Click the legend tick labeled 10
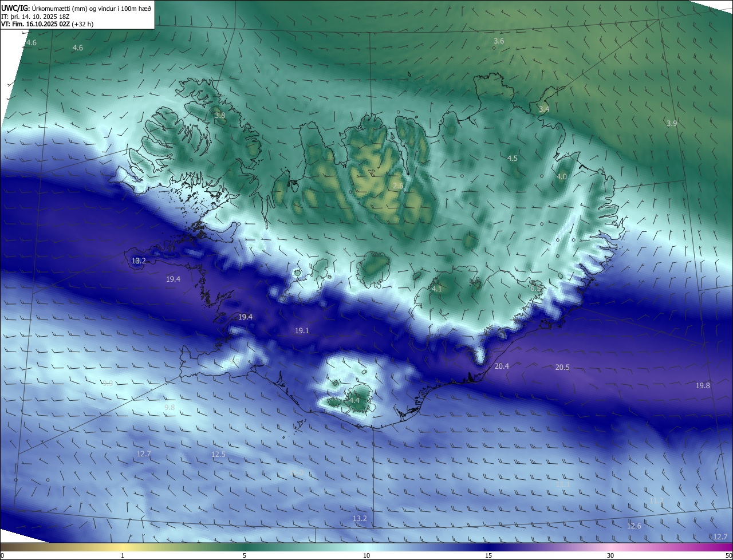 pos(366,555)
